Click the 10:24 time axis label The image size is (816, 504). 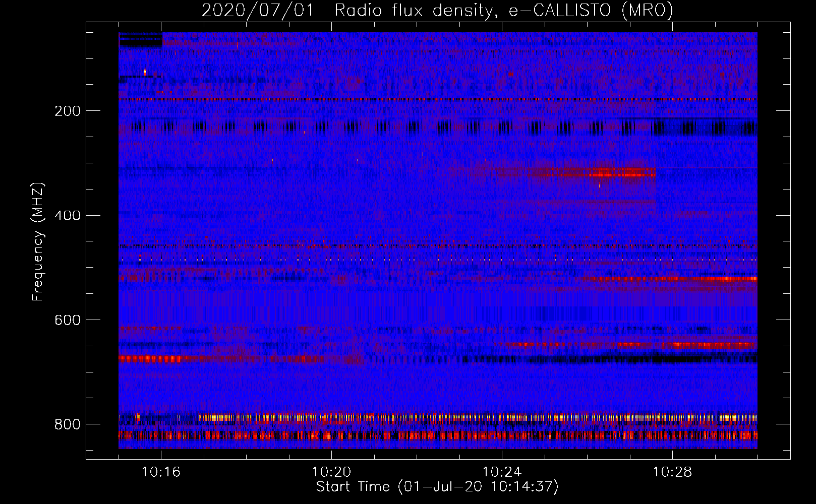click(502, 472)
